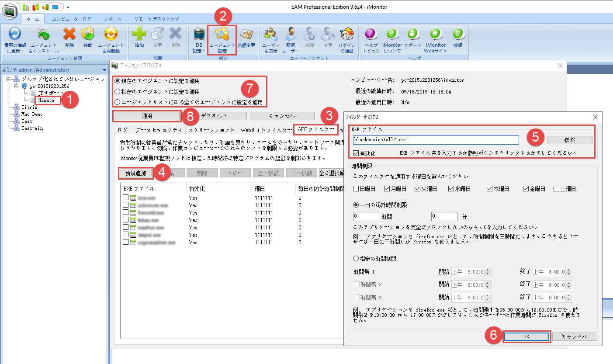
Task: Enable the 土曜日 checkbox
Action: click(x=556, y=189)
